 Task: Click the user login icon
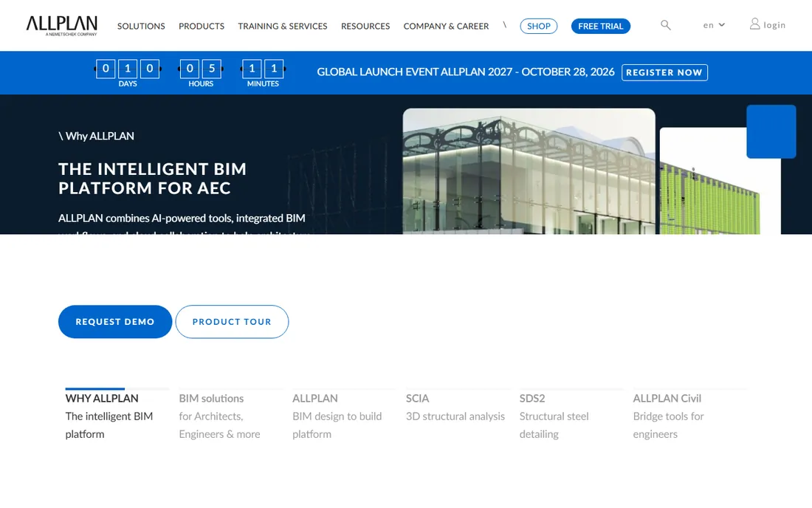tap(754, 24)
